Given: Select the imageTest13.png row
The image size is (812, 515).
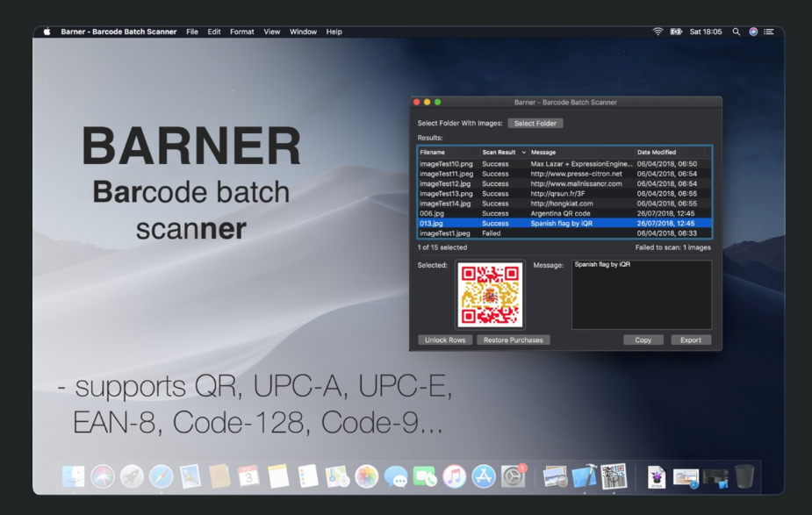Looking at the screenshot, I should (x=565, y=194).
